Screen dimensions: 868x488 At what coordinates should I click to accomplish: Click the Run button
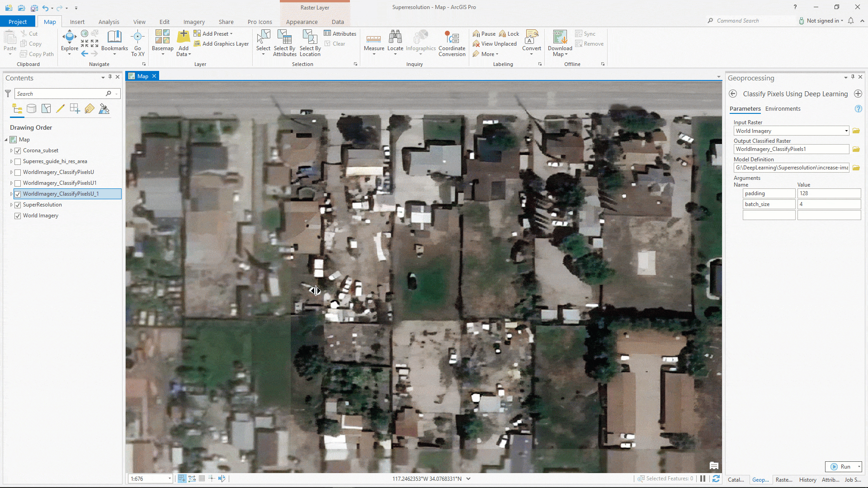[840, 467]
